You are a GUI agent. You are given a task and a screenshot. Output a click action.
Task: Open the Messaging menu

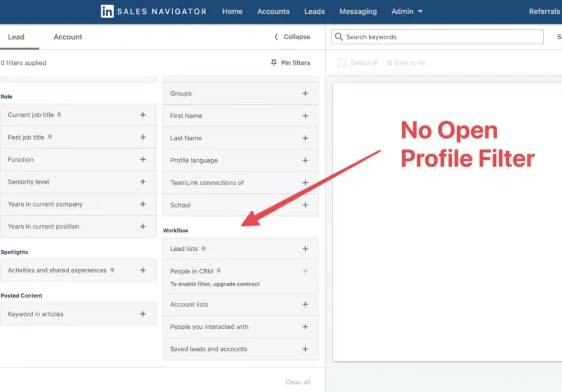point(358,11)
